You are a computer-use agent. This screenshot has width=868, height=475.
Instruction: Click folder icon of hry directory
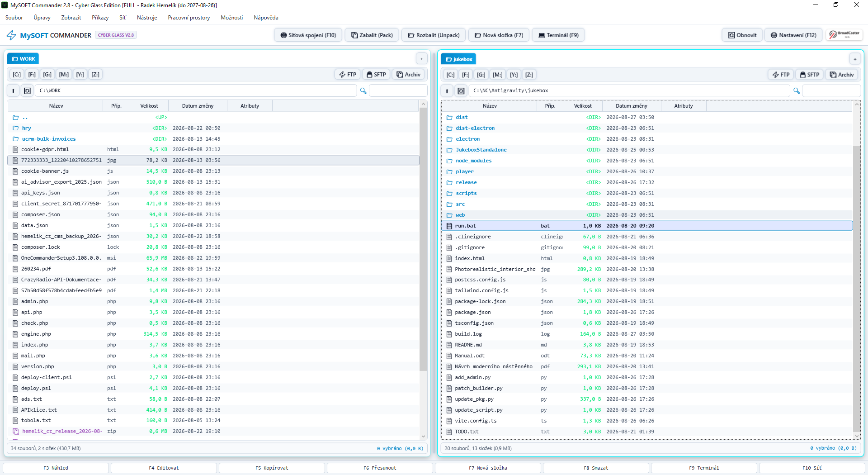(15, 128)
